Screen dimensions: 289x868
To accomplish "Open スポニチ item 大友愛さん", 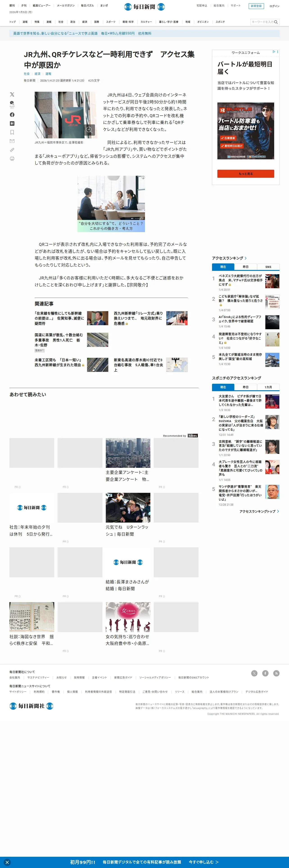I will pyautogui.click(x=240, y=400).
